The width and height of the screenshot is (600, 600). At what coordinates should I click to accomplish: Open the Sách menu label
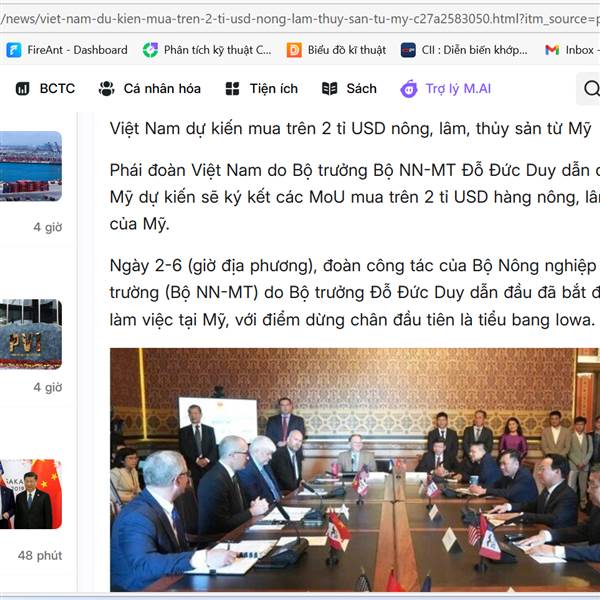click(x=362, y=88)
